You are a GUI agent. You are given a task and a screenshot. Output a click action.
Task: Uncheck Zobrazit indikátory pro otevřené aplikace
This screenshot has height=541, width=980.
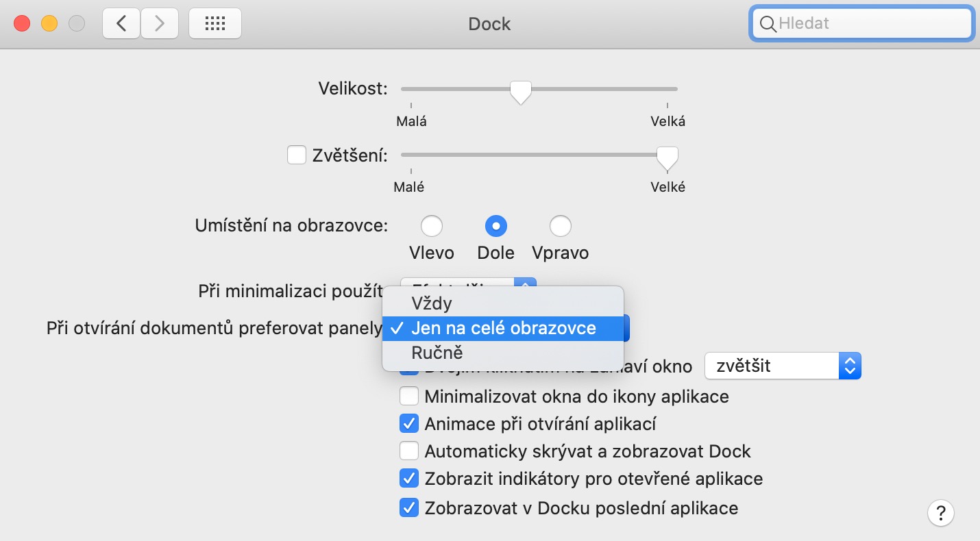(x=409, y=478)
